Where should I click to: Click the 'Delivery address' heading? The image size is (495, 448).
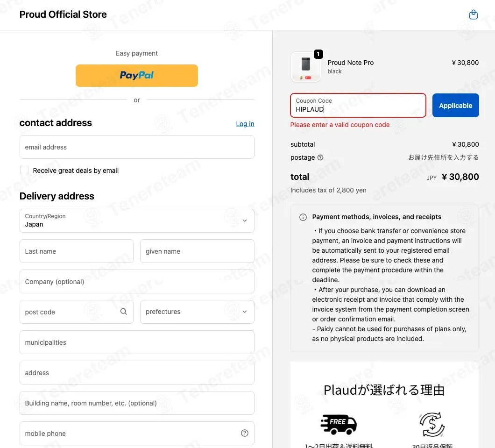point(57,196)
